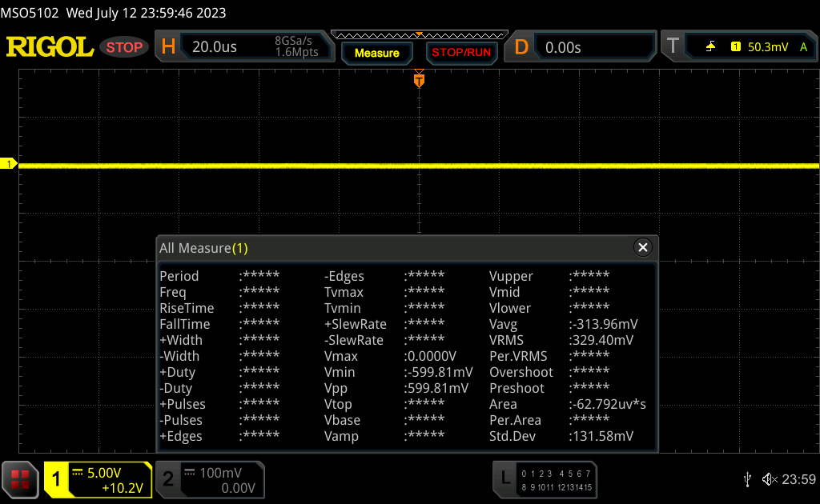Click the STOP/RUN button
The width and height of the screenshot is (820, 504).
click(x=461, y=53)
